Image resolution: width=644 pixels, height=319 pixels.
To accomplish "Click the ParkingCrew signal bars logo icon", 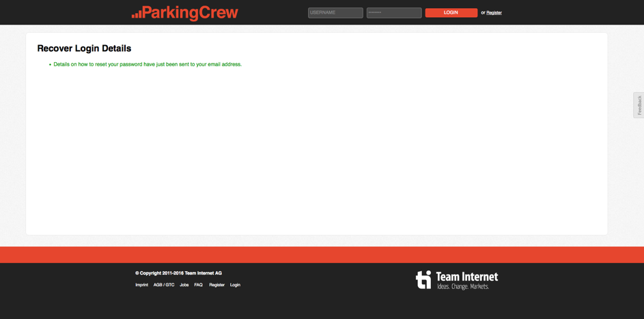I will 137,14.
